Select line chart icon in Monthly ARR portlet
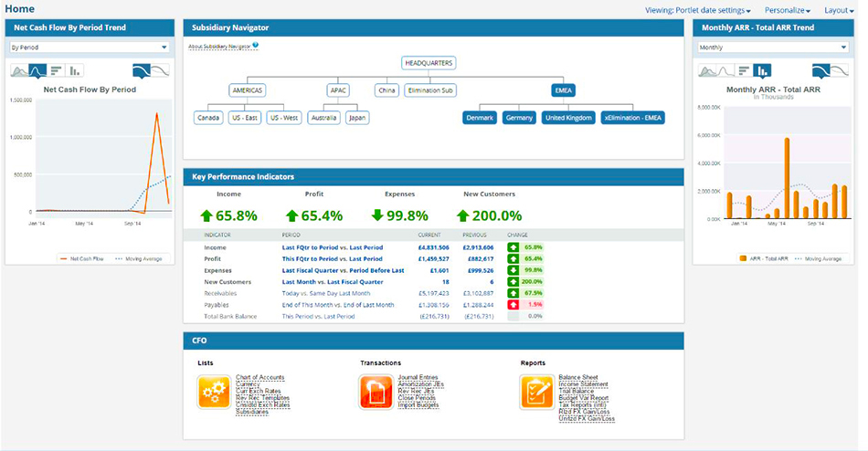Viewport: 868px width, 451px height. pyautogui.click(x=725, y=70)
